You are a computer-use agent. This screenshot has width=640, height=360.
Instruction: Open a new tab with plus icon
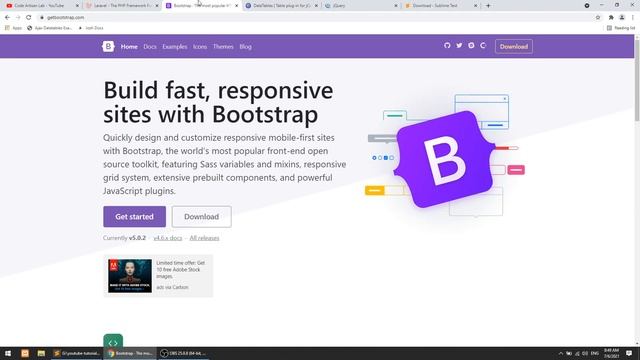click(x=488, y=6)
